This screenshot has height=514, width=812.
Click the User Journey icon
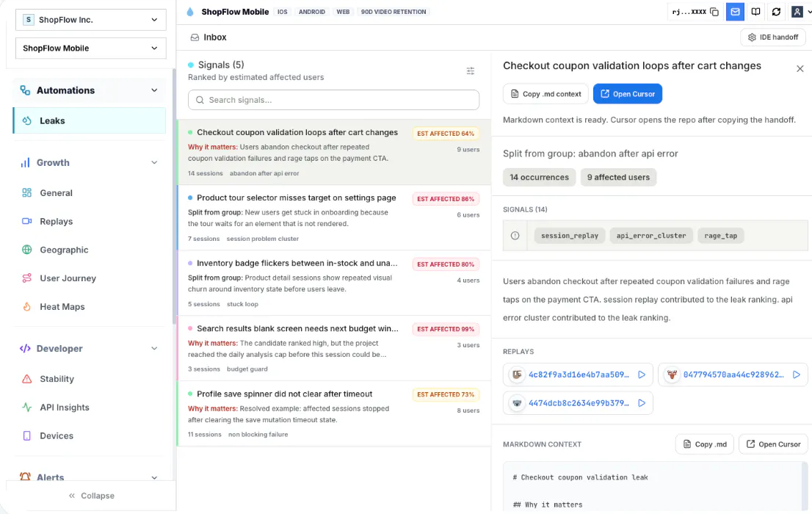[27, 278]
